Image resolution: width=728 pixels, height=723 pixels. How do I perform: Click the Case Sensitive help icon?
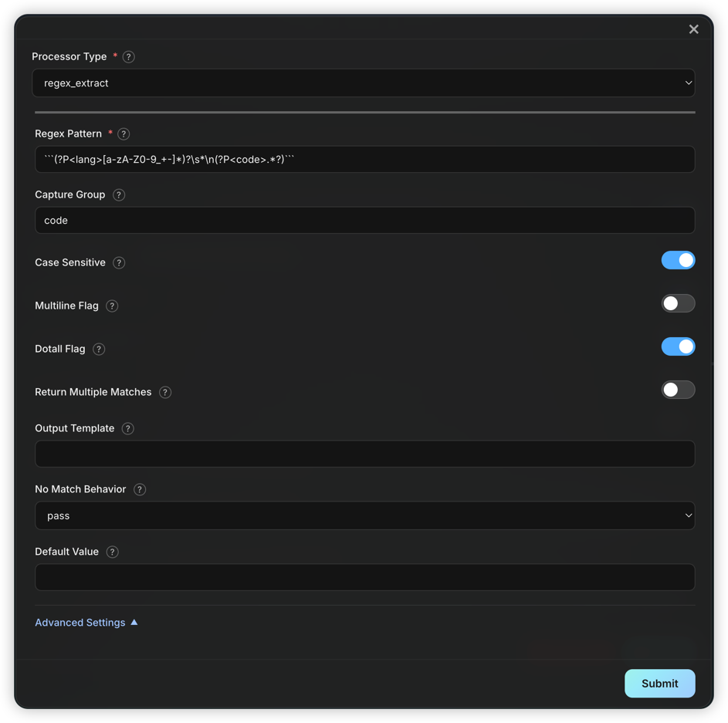click(119, 262)
